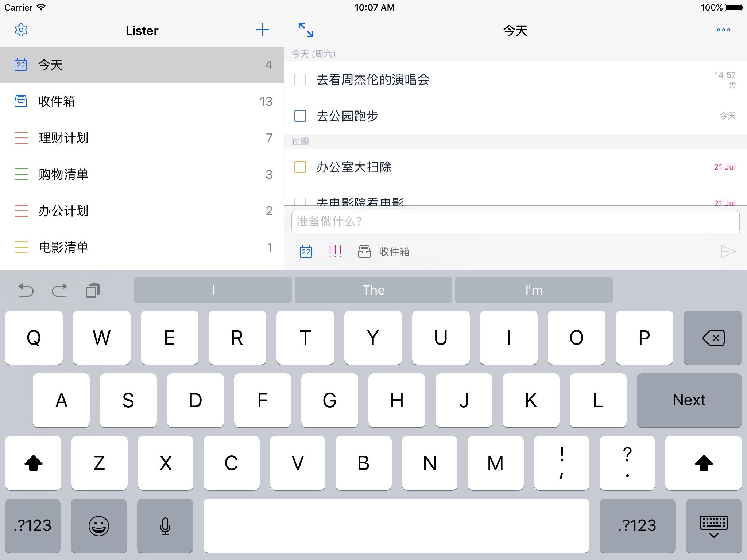Choose the 'I'm' keyboard suggestion
The image size is (747, 560).
534,290
